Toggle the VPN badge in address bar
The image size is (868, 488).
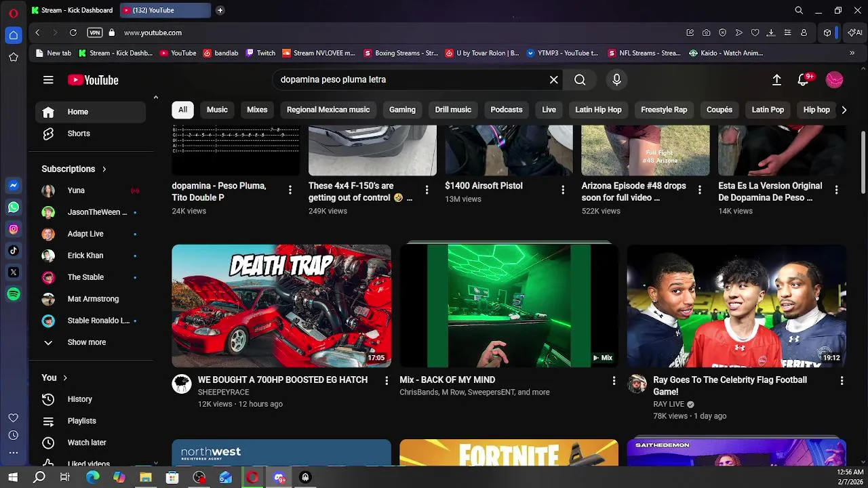click(95, 33)
